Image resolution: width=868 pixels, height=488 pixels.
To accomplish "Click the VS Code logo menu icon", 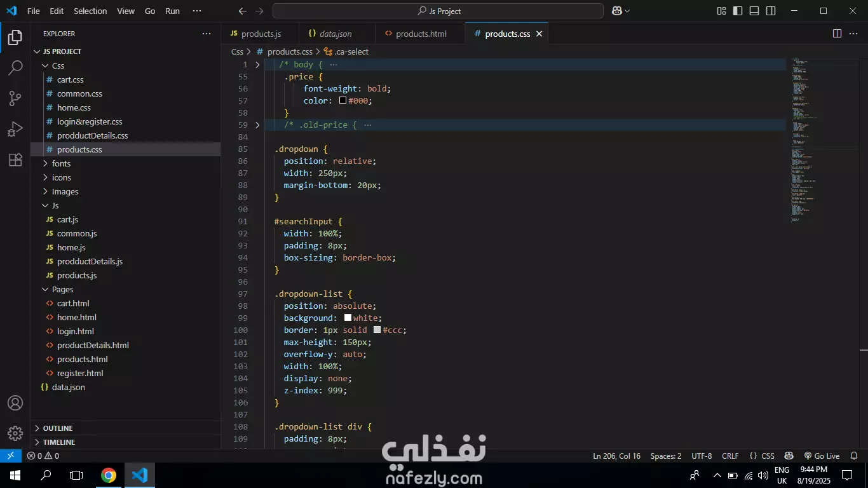I will tap(11, 11).
